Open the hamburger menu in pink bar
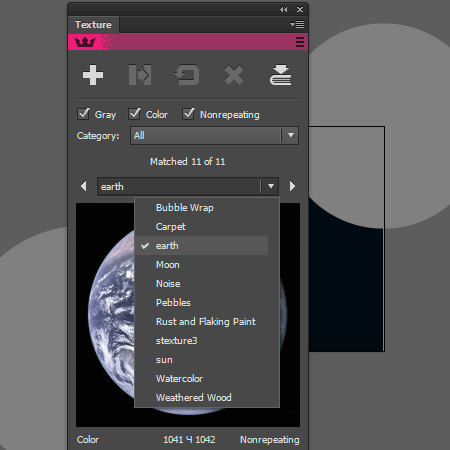 pyautogui.click(x=300, y=42)
